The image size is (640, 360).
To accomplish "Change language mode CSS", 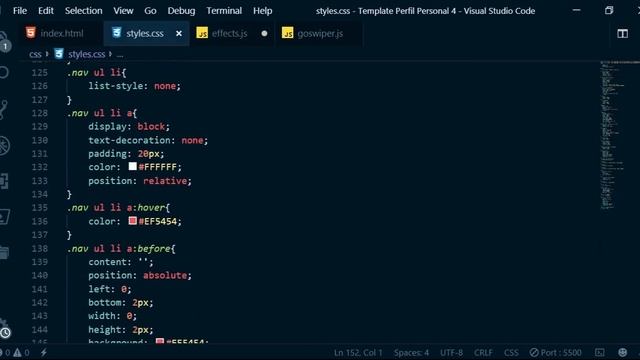I will click(511, 353).
